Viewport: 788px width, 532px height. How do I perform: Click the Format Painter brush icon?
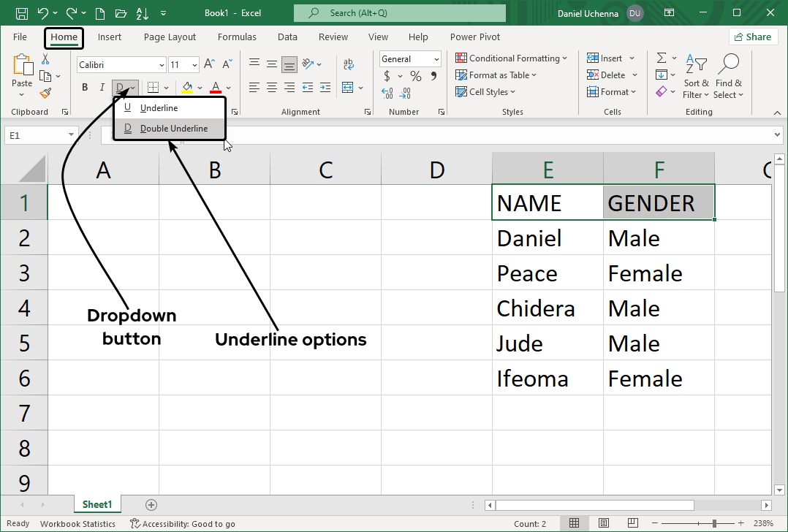pyautogui.click(x=45, y=93)
